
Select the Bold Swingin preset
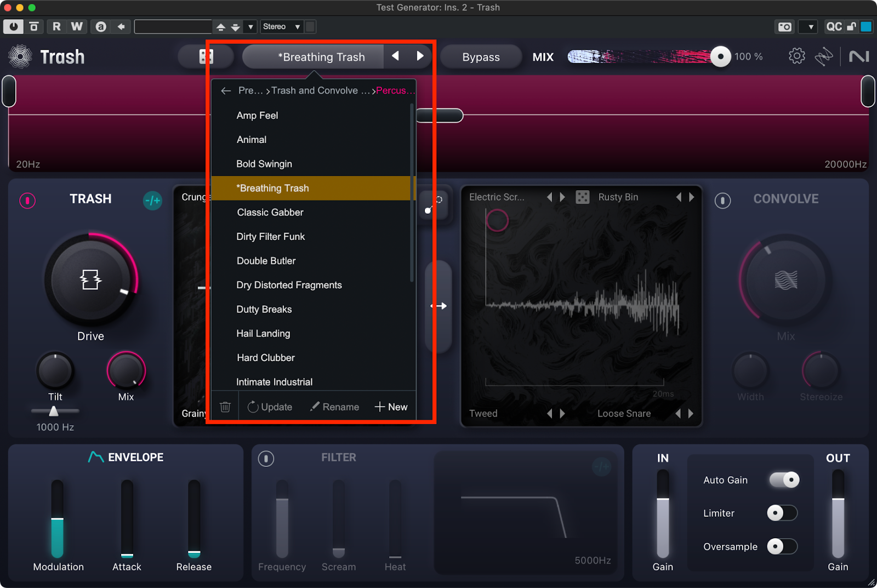311,164
